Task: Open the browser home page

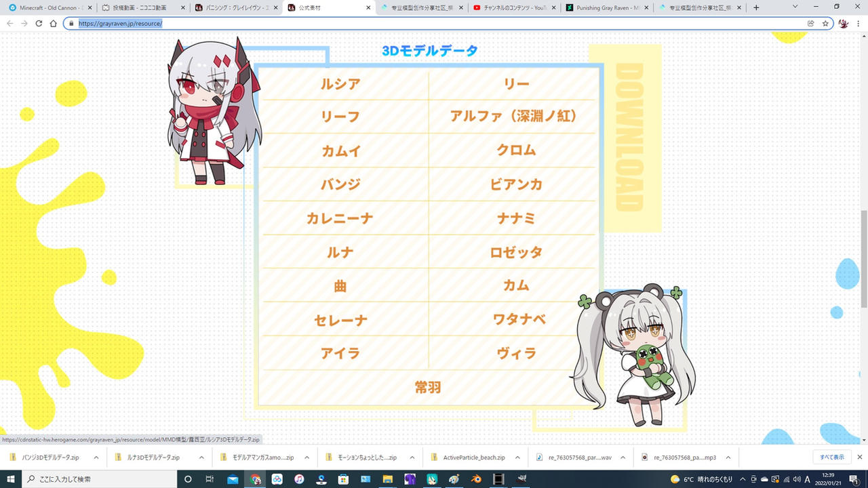Action: point(54,23)
